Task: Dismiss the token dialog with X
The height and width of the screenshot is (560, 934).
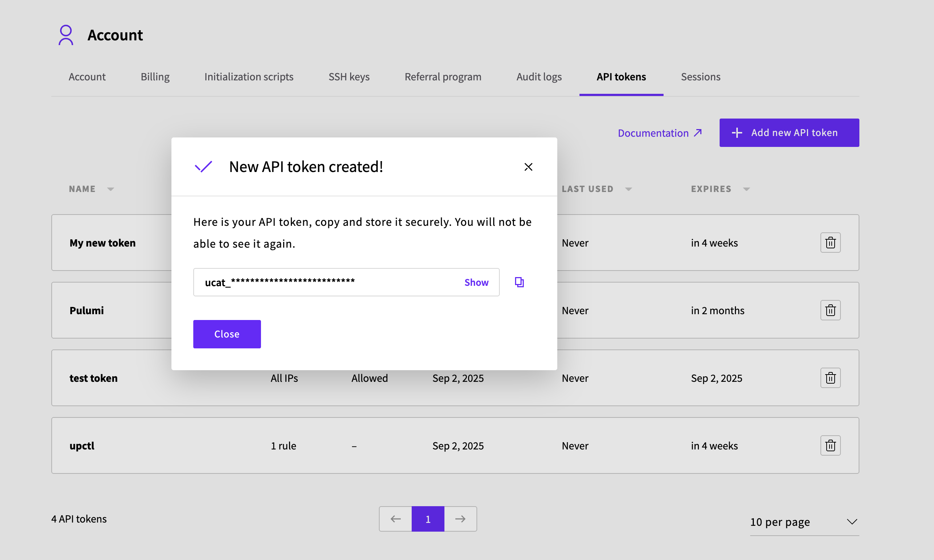Action: click(x=528, y=167)
